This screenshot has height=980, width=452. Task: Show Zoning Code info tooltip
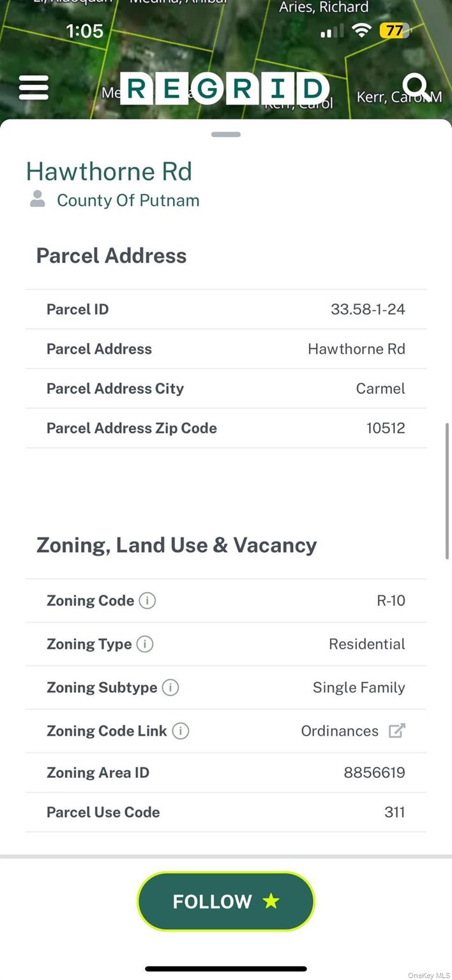tap(147, 600)
